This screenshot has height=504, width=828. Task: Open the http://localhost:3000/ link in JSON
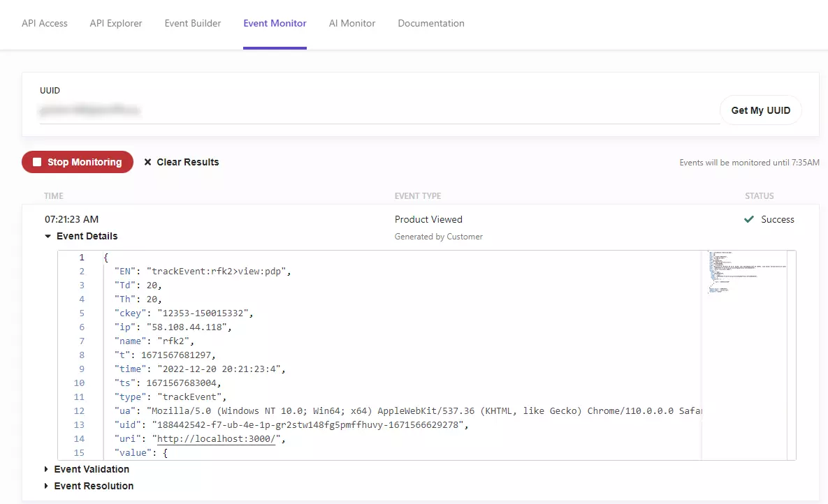pyautogui.click(x=216, y=438)
